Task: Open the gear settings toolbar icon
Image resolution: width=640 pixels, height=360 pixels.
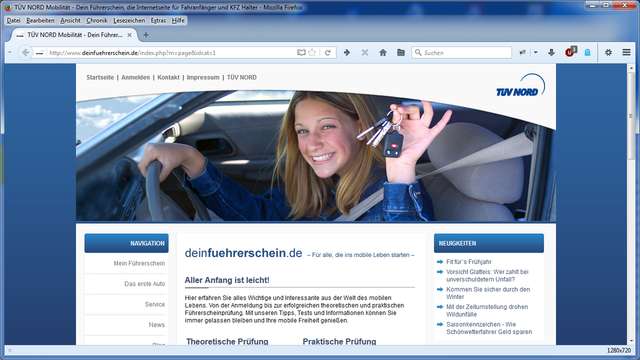Action: (x=608, y=53)
